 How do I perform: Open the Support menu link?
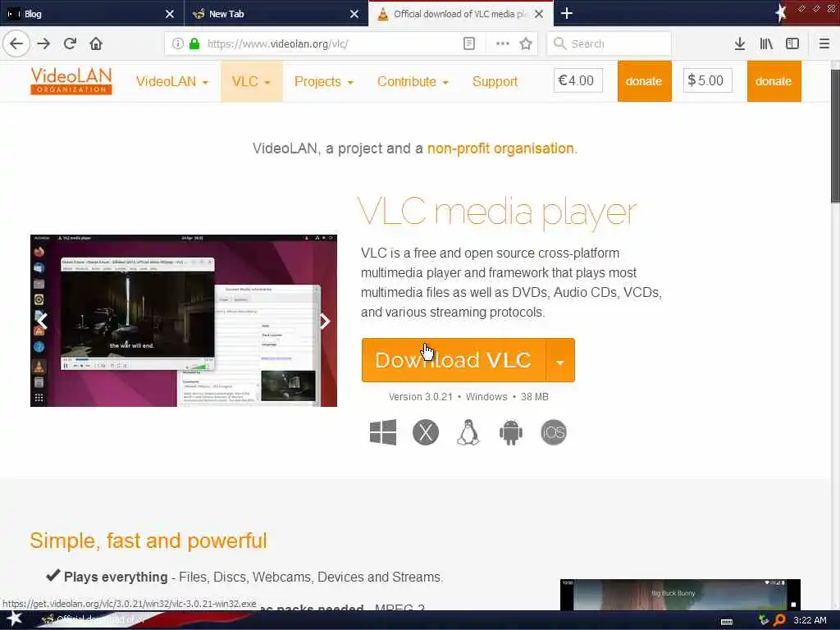(x=495, y=81)
